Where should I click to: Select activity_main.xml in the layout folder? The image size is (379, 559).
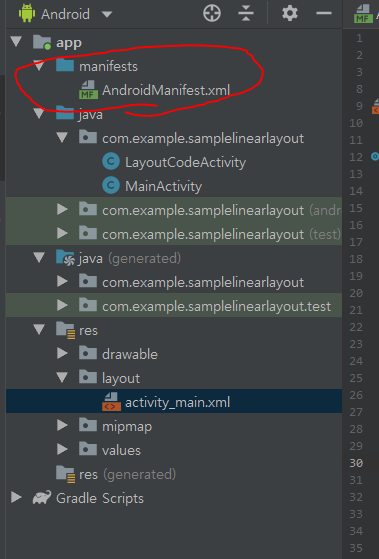click(177, 402)
